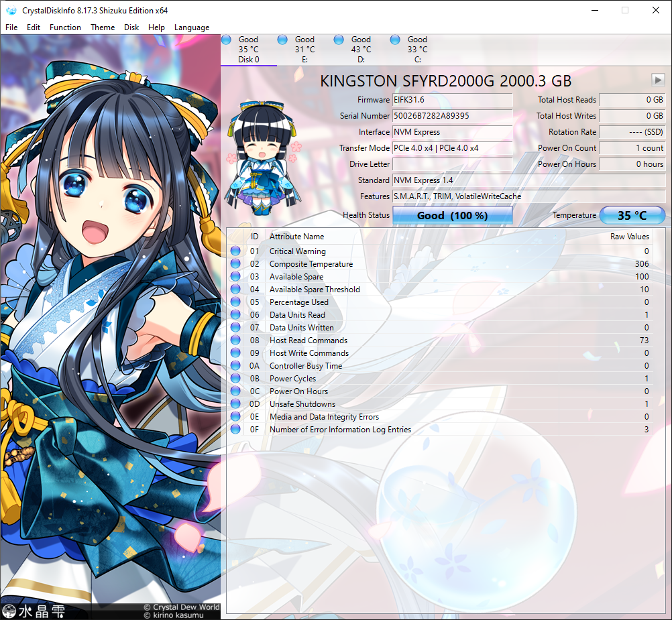Click the status icon for Data Units Written

[235, 328]
